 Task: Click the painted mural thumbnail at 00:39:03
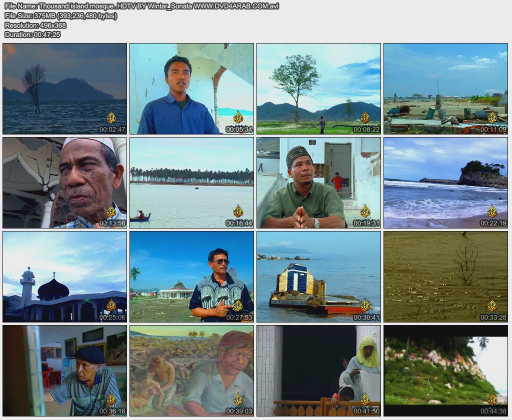pyautogui.click(x=191, y=370)
